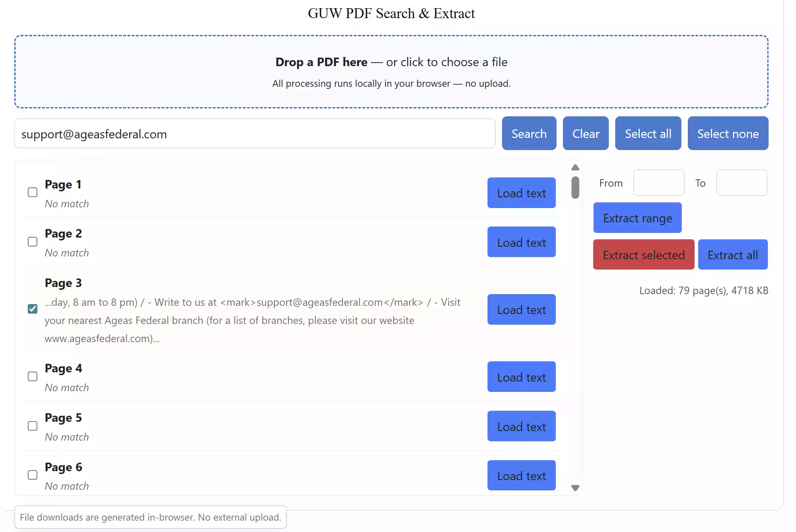Extract all loaded pages
Screen dimensions: 796x532
733,255
